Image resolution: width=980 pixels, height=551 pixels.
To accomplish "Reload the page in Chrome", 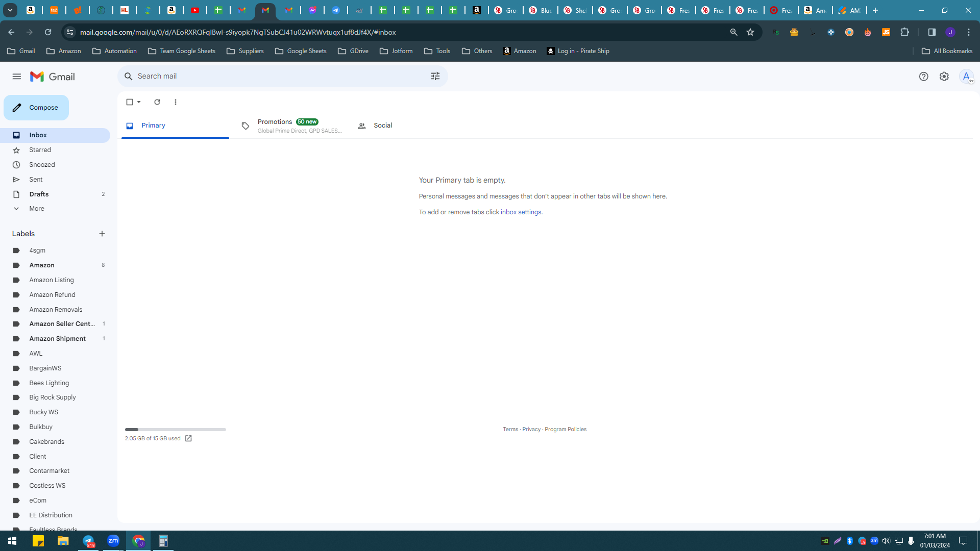I will [x=48, y=32].
